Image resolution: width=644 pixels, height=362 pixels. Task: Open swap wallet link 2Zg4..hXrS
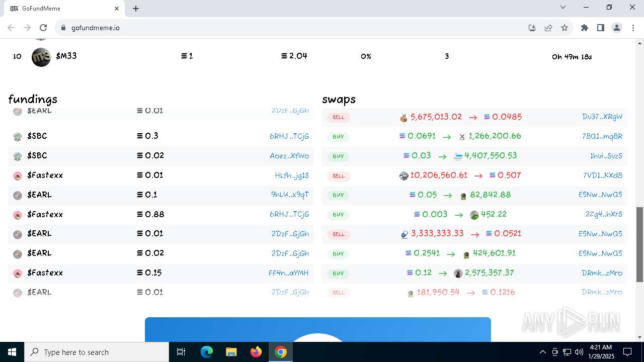click(x=604, y=214)
